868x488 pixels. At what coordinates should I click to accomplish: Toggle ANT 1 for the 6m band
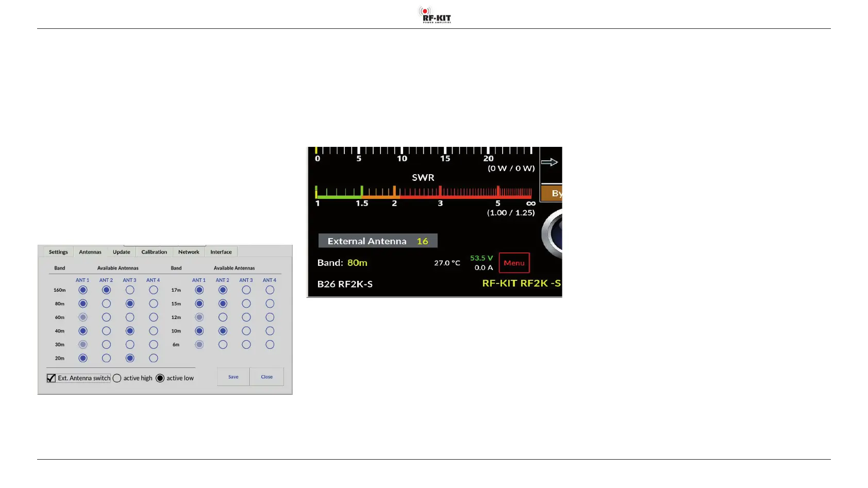[199, 344]
